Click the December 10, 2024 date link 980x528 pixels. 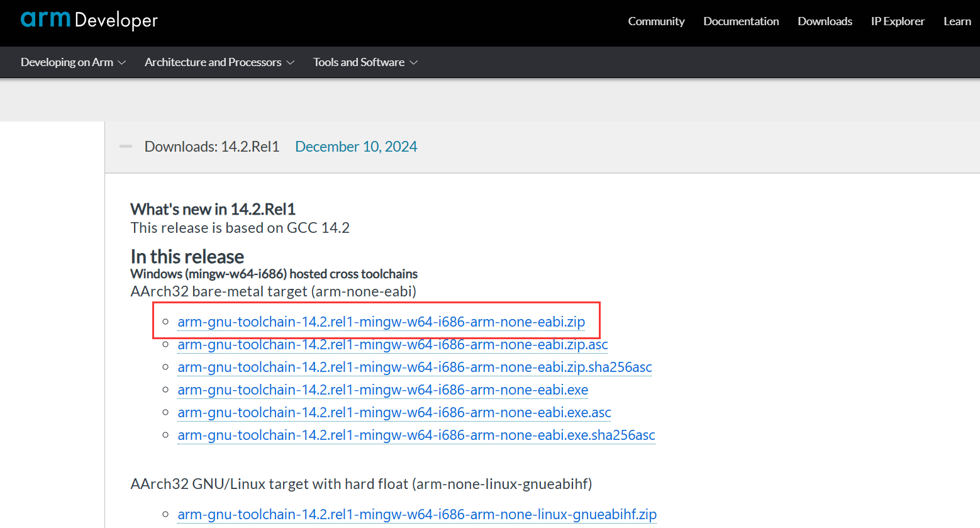click(356, 147)
